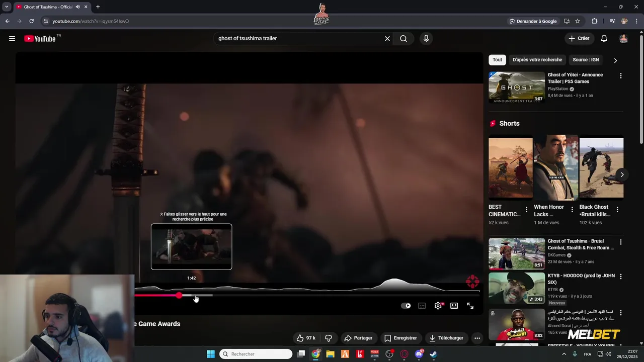The width and height of the screenshot is (644, 362).
Task: Bookmark this page with the star
Action: point(578,21)
